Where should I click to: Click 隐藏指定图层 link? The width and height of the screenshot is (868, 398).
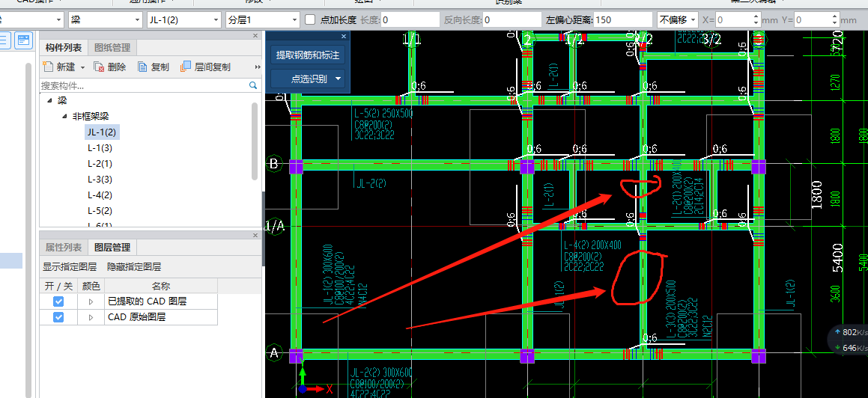pos(134,267)
